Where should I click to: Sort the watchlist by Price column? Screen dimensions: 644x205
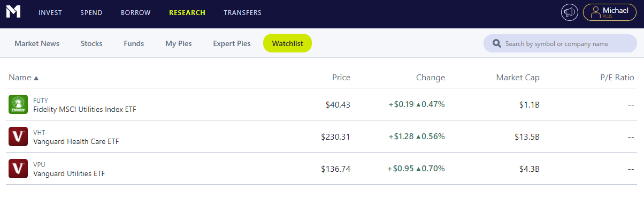tap(341, 78)
